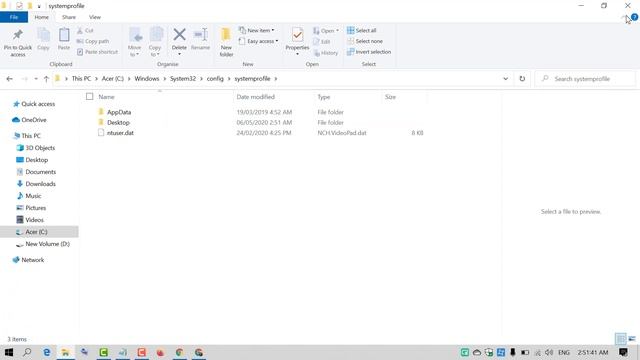Select New Volume (D:) drive
This screenshot has width=640, height=360.
click(47, 244)
